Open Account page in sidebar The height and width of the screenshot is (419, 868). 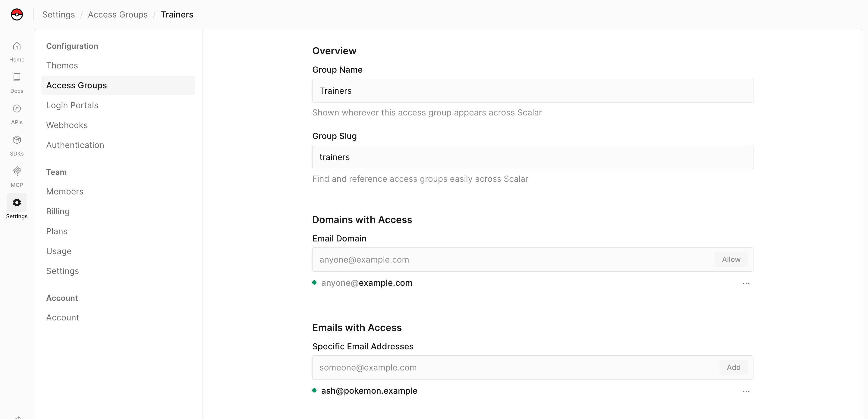pos(118,317)
